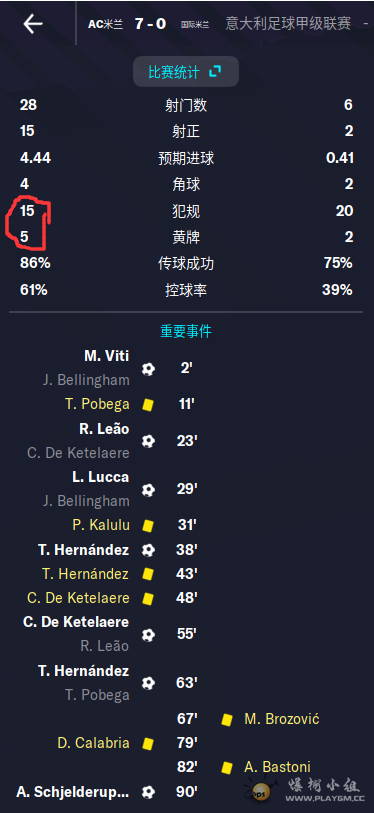
Task: Click goal ball icon at 2' M. Viti
Action: pyautogui.click(x=148, y=369)
